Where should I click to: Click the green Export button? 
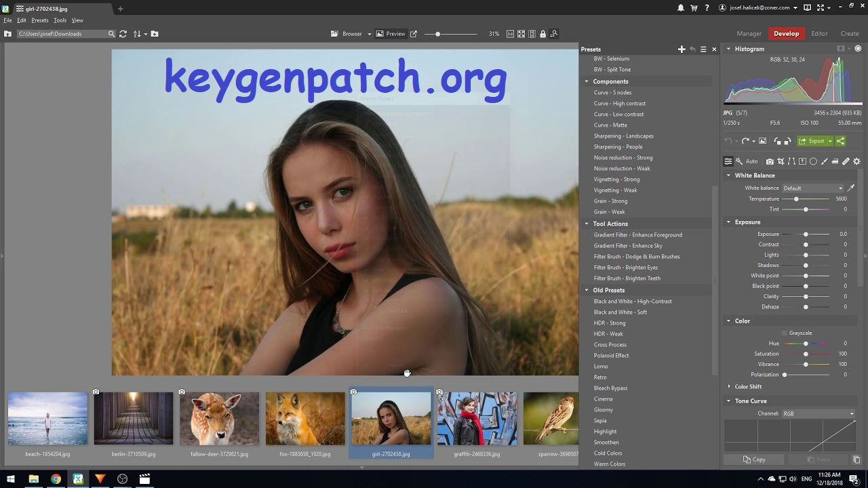click(x=812, y=141)
